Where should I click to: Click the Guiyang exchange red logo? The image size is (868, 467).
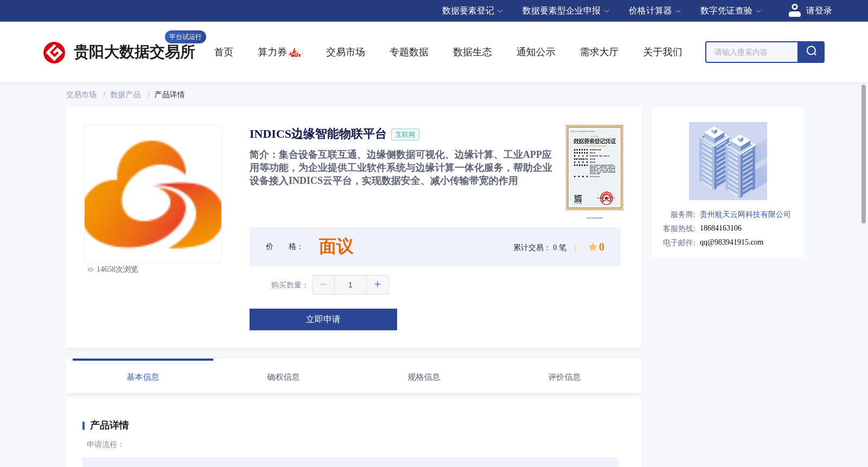pyautogui.click(x=54, y=53)
